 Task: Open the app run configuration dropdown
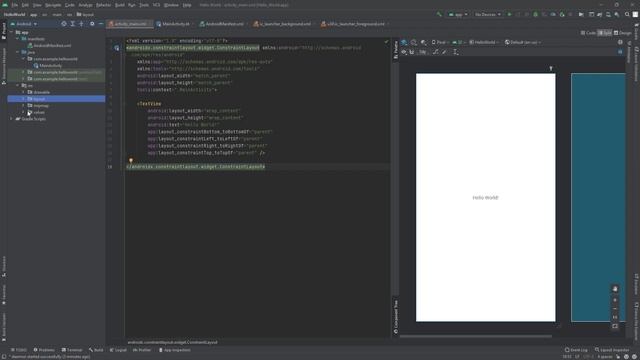click(458, 14)
